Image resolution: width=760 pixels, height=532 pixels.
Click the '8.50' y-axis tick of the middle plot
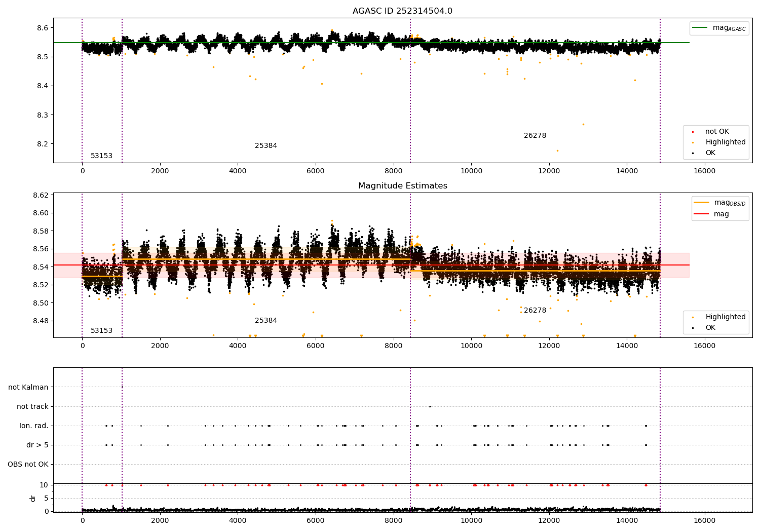pos(41,303)
